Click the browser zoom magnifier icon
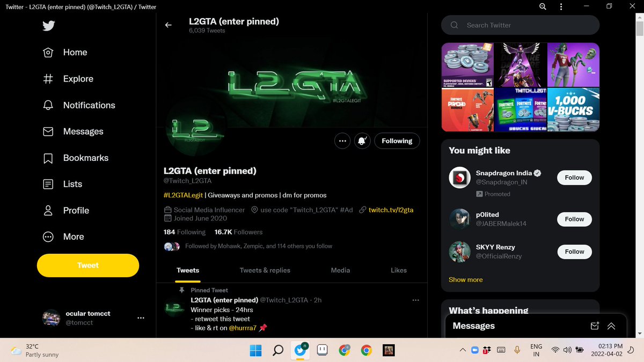This screenshot has width=644, height=362. tap(543, 6)
